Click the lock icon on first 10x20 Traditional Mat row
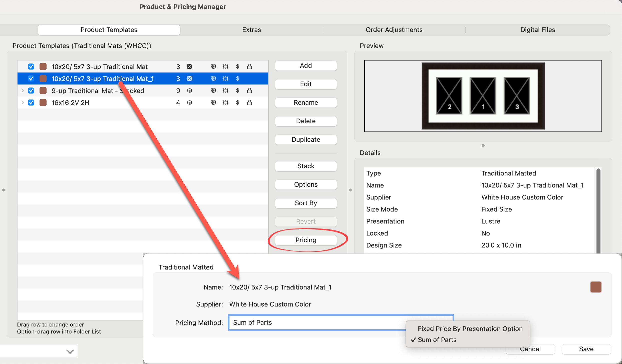This screenshot has width=622, height=364. [249, 66]
